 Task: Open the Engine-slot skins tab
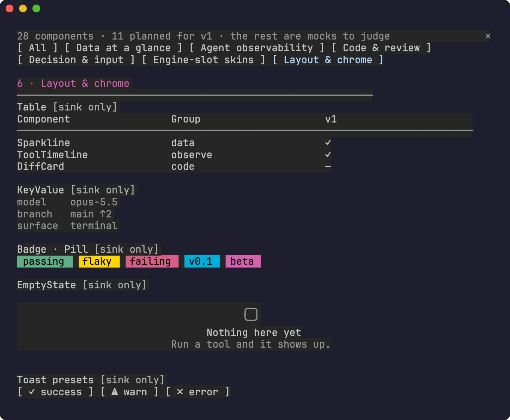pos(204,60)
